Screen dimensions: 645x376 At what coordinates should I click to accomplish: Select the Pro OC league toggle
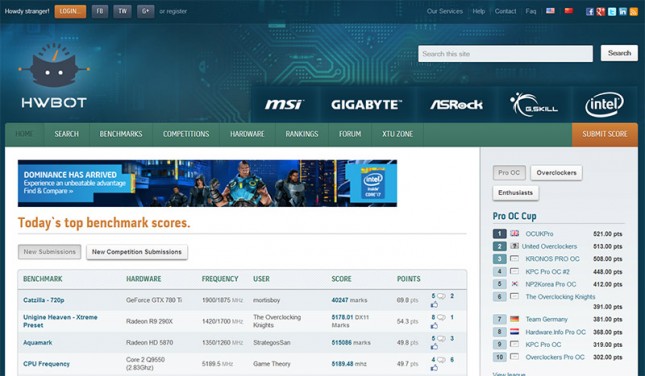click(509, 173)
